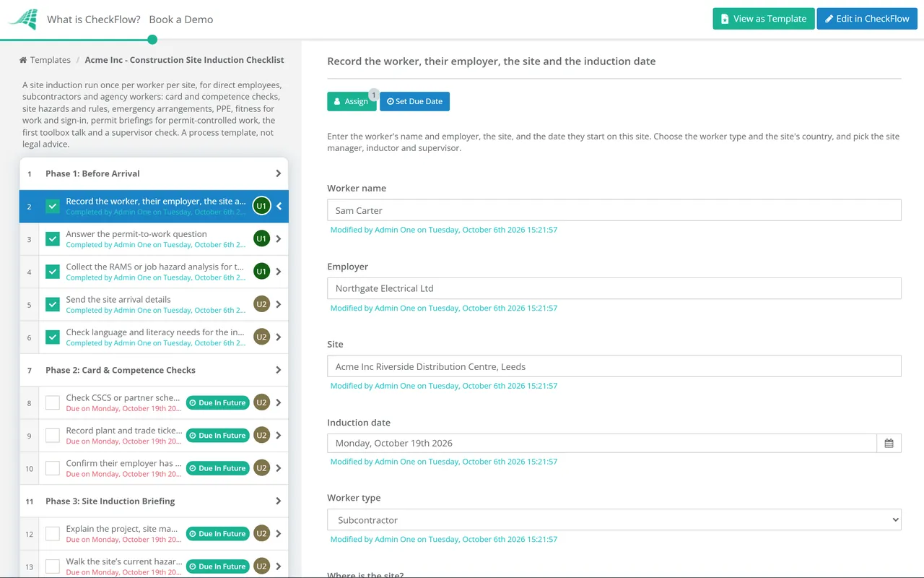
Task: Expand Phase 3: Site Induction Briefing chevron
Action: click(x=279, y=501)
